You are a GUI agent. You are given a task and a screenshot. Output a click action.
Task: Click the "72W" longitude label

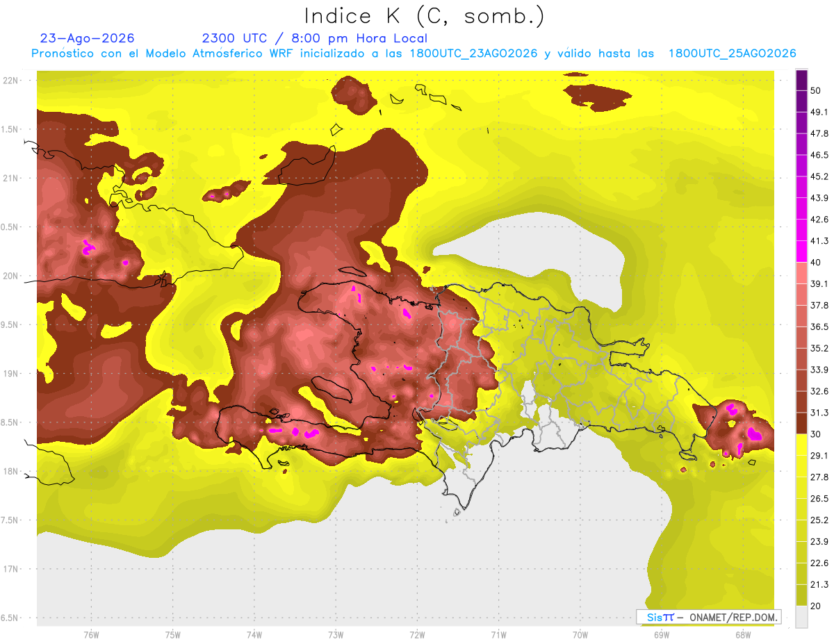417,635
